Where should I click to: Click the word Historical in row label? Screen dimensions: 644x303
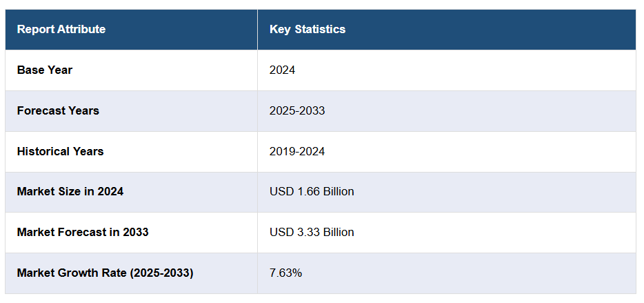click(x=43, y=151)
